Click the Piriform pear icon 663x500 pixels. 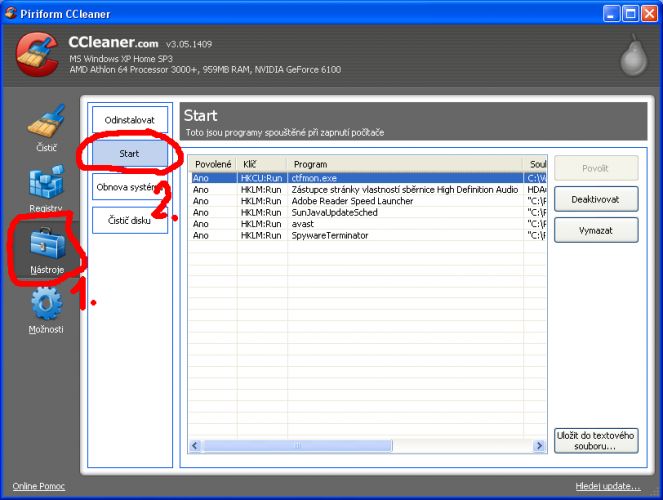pos(633,55)
